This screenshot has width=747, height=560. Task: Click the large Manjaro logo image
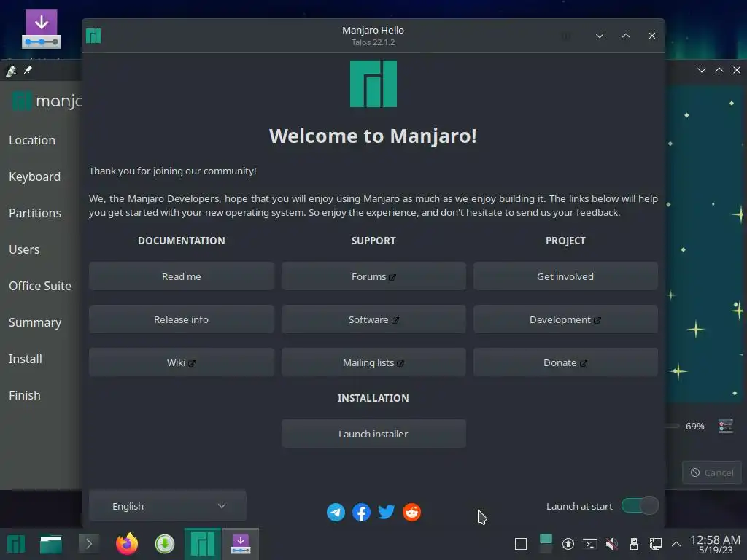coord(373,84)
